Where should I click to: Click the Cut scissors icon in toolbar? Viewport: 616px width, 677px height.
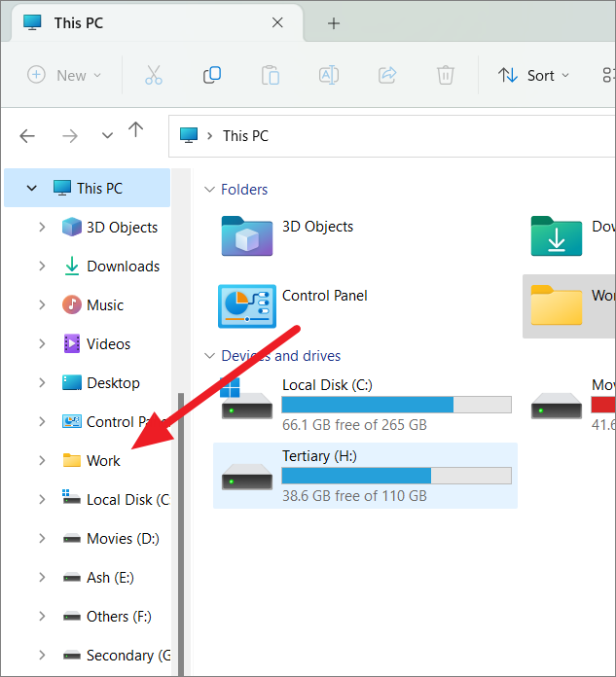[x=154, y=75]
